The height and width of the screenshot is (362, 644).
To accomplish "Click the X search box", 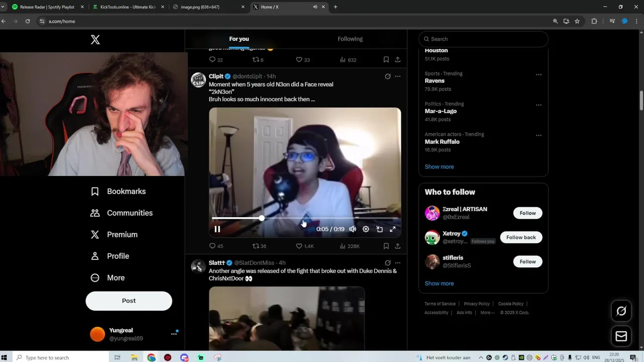I will [484, 39].
